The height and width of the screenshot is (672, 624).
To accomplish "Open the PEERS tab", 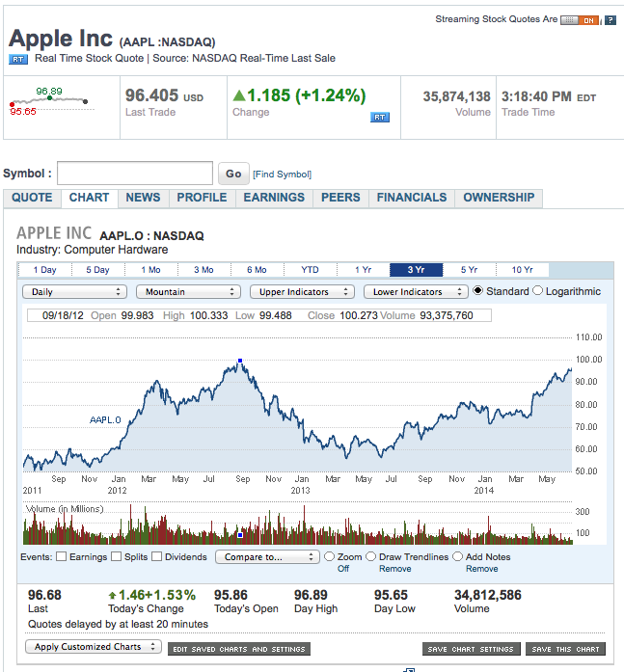I will pos(340,198).
